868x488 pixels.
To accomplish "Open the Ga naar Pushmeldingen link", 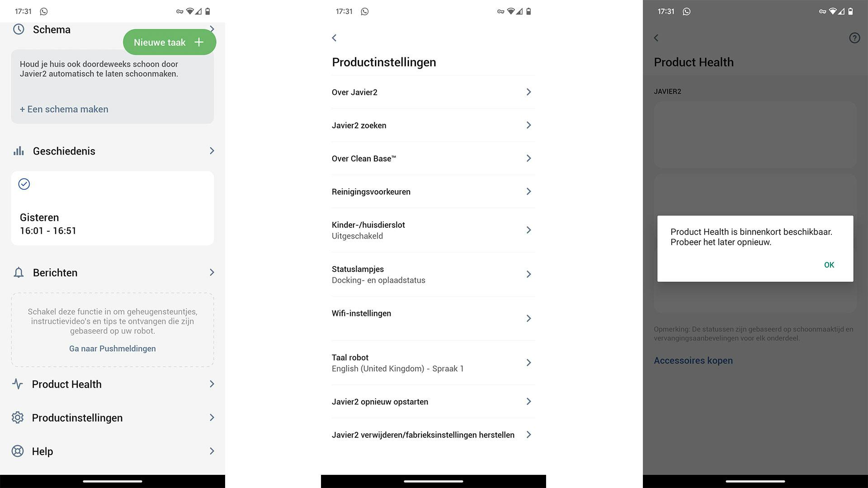I will [x=112, y=348].
